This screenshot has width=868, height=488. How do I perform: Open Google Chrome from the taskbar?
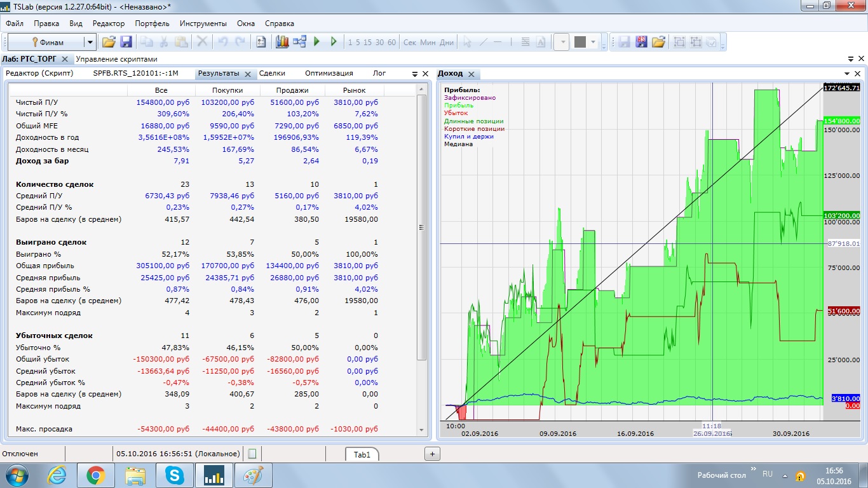click(x=96, y=475)
